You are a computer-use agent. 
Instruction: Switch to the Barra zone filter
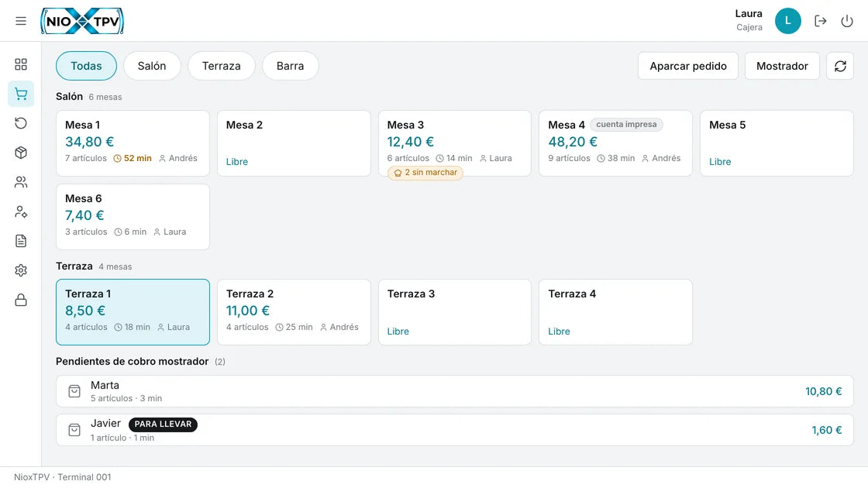290,66
